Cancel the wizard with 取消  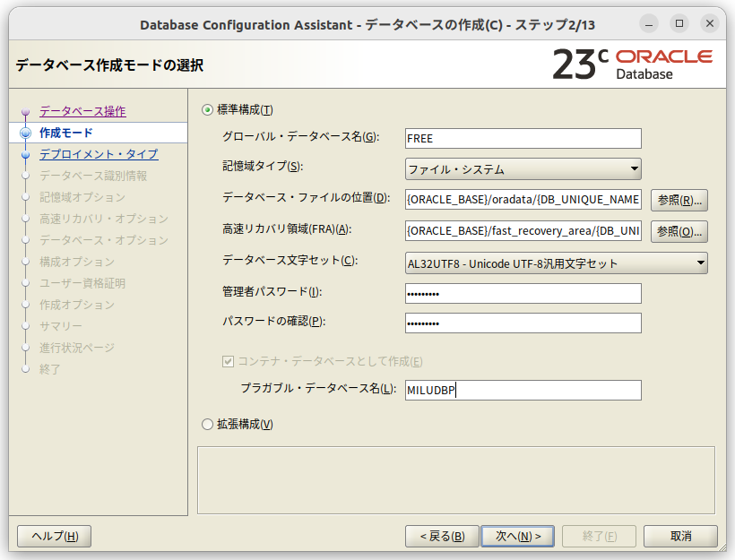point(679,536)
